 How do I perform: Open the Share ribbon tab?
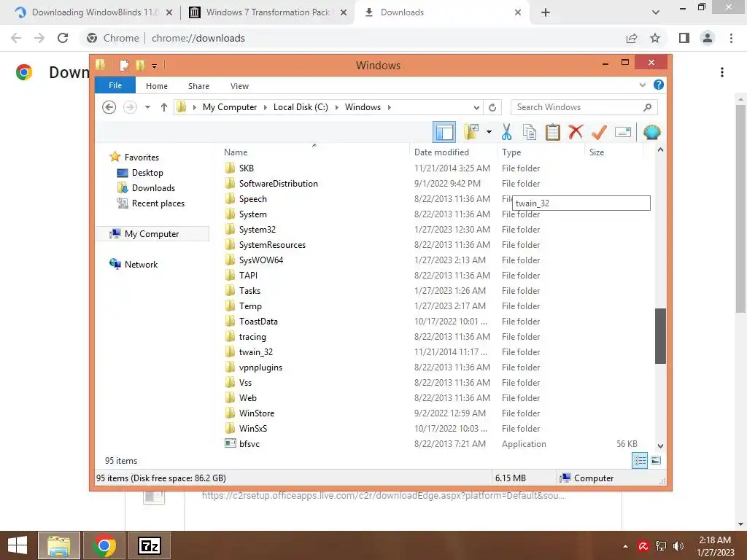[x=198, y=86]
